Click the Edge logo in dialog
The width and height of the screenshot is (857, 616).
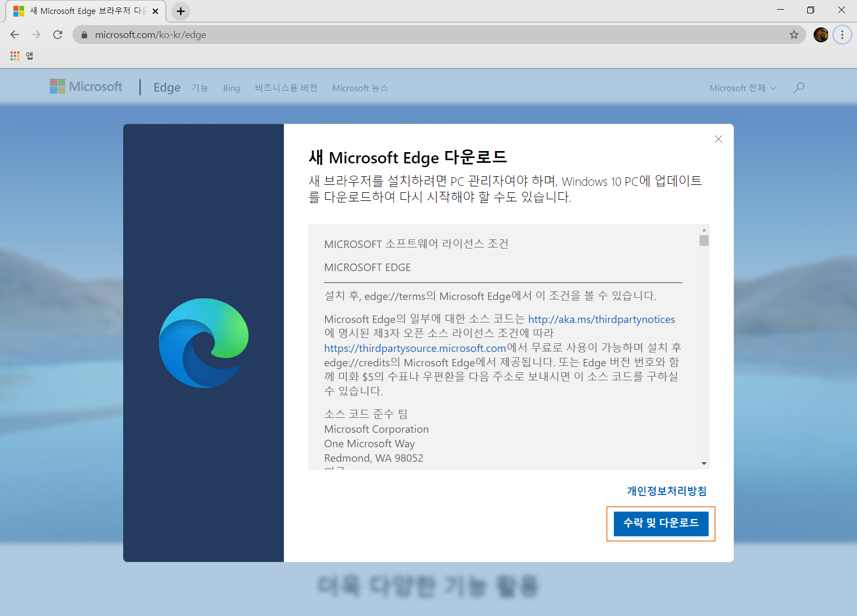coord(204,343)
